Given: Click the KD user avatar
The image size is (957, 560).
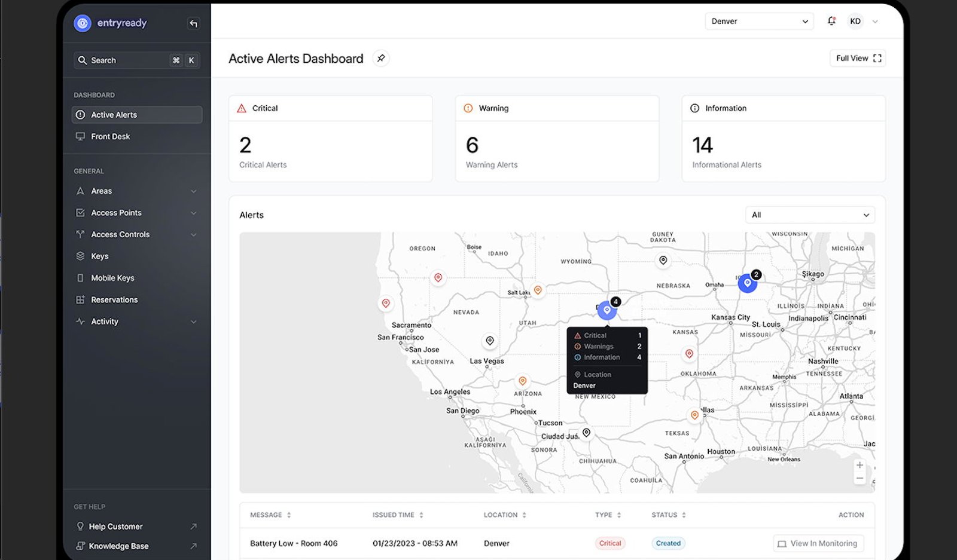Looking at the screenshot, I should point(855,21).
